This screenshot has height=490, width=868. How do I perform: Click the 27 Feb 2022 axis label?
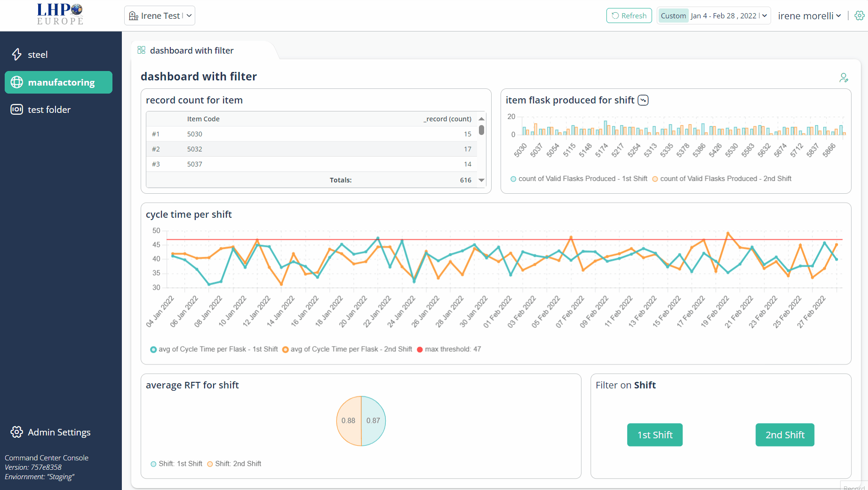click(811, 311)
